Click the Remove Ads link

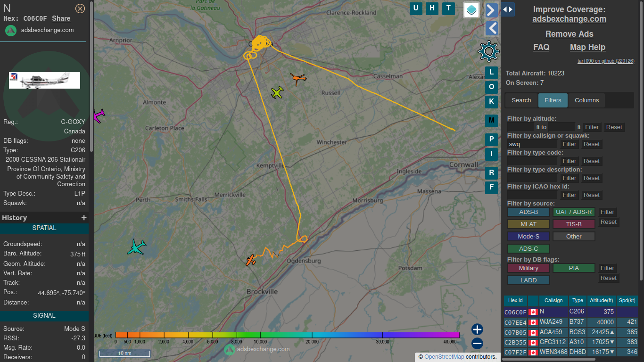coord(569,34)
